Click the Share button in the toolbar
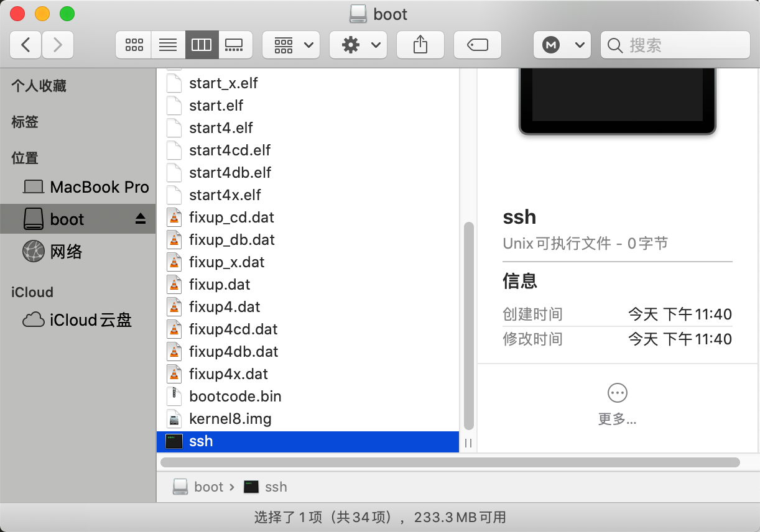760x532 pixels. pyautogui.click(x=420, y=45)
